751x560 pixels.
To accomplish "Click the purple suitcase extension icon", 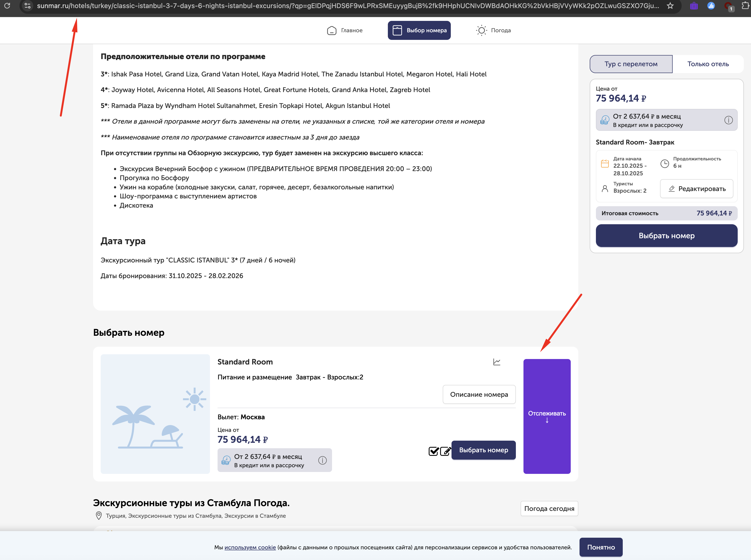I will pos(694,6).
